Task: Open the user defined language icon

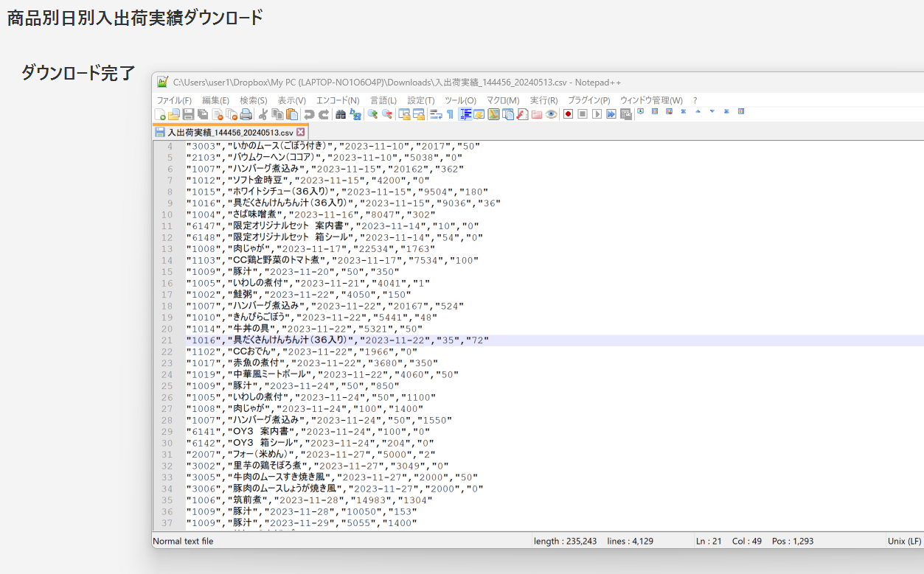Action: click(479, 114)
